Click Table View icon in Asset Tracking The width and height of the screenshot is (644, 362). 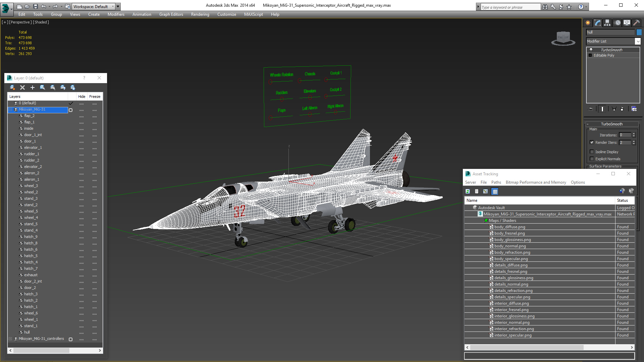tap(495, 191)
